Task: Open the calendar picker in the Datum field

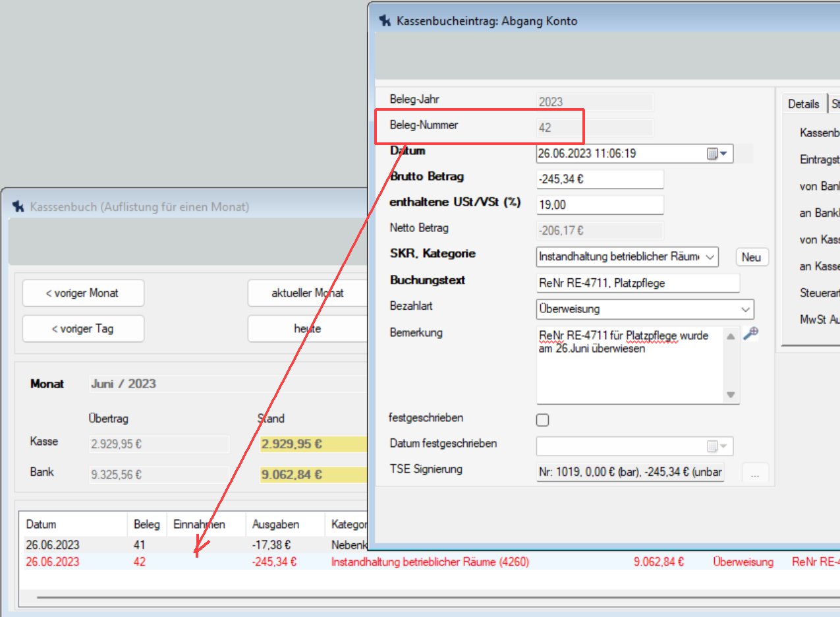Action: 712,154
